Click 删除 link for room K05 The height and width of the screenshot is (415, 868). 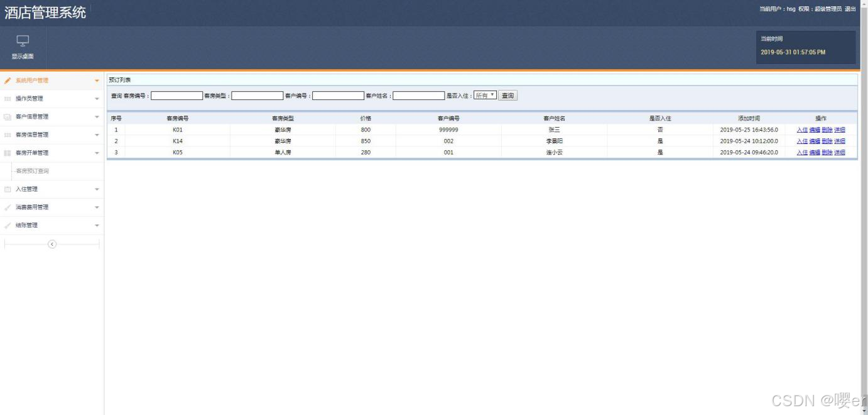(x=827, y=152)
